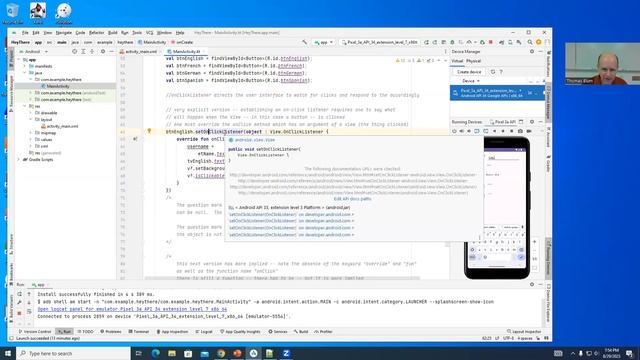Image resolution: width=640 pixels, height=360 pixels.
Task: Open the Build menu
Action: click(x=112, y=33)
